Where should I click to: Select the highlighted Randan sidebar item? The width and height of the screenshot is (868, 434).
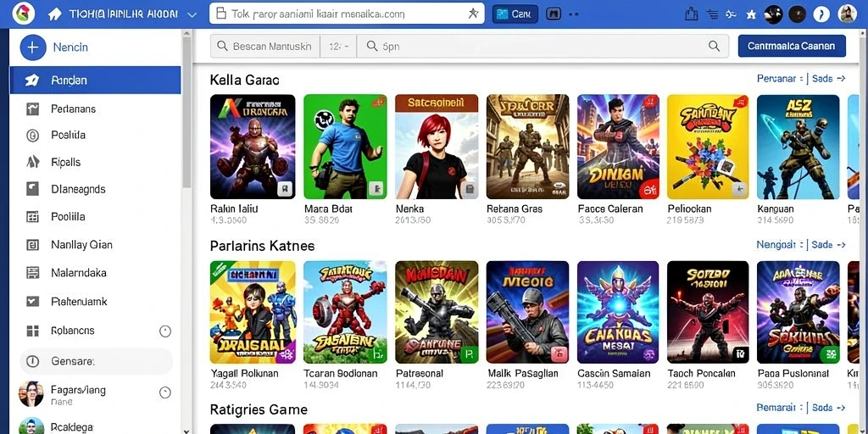pyautogui.click(x=95, y=81)
